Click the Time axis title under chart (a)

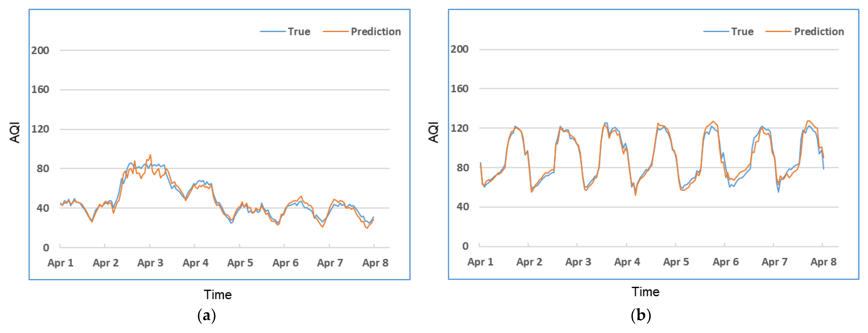(218, 295)
